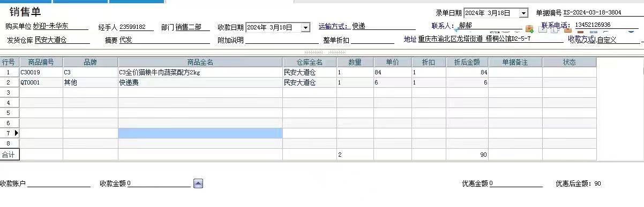Click the empty 附加说明 field
This screenshot has width=644, height=207.
(x=282, y=40)
